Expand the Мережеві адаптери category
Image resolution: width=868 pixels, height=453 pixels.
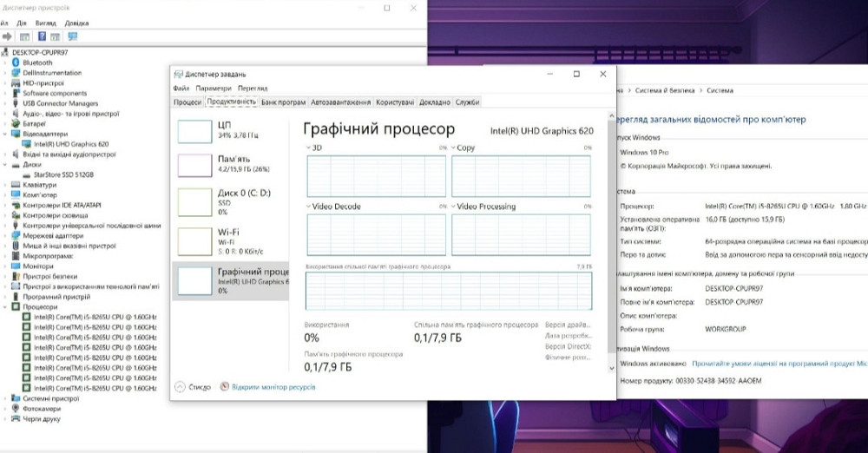6,236
